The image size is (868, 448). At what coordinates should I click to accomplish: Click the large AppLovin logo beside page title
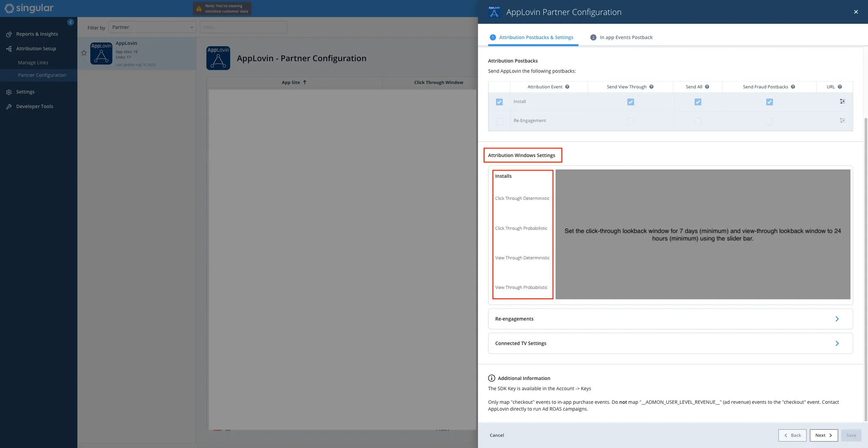coord(218,58)
